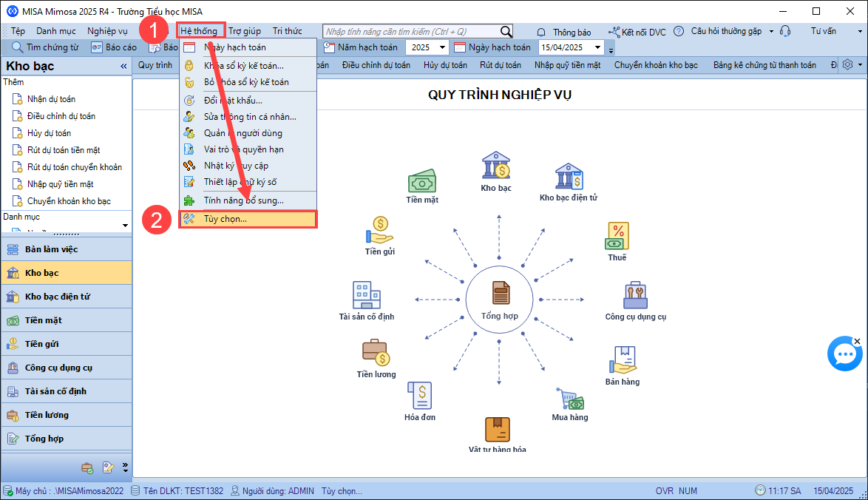This screenshot has width=868, height=500.
Task: Expand the toolbar overflow arrow
Action: coord(611,50)
